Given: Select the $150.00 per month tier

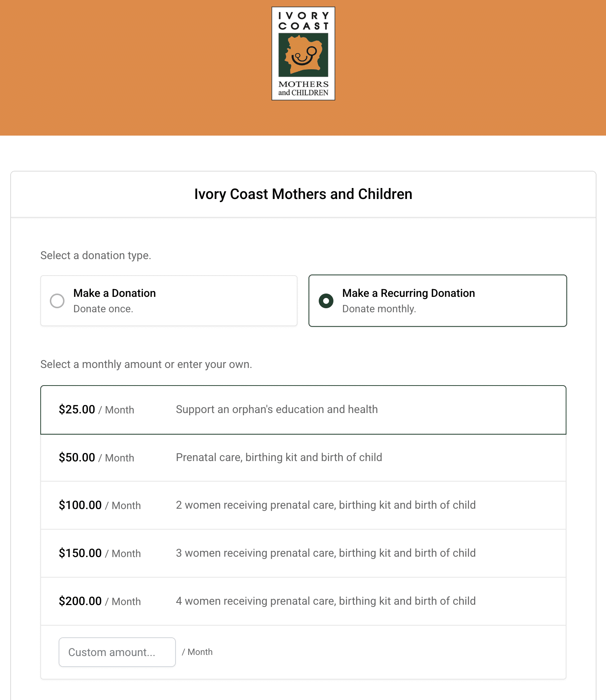Looking at the screenshot, I should coord(303,553).
